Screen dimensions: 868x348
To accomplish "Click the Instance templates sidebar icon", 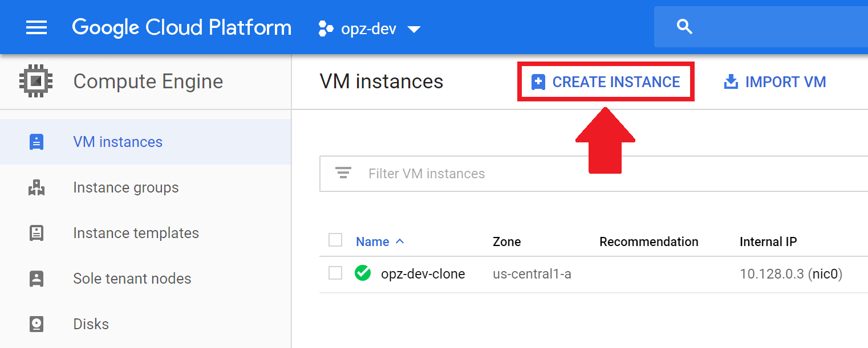I will 36,233.
